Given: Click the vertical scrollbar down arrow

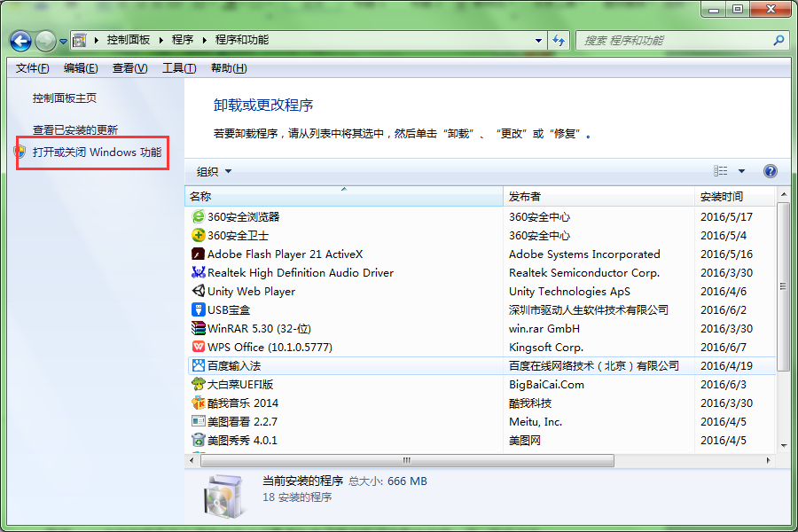Looking at the screenshot, I should click(x=783, y=445).
